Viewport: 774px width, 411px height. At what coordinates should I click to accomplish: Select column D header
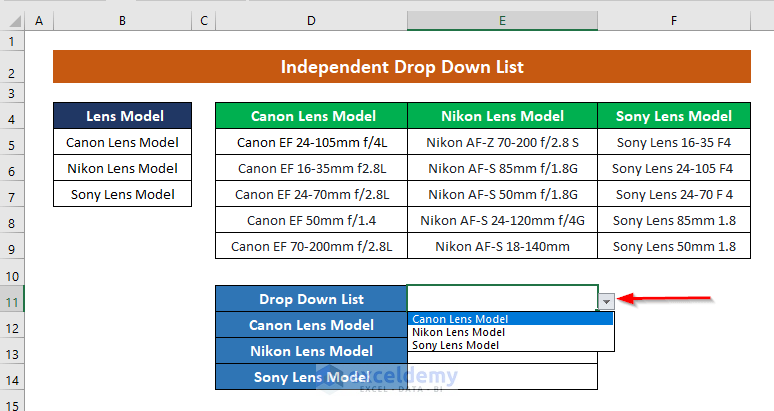pyautogui.click(x=311, y=21)
